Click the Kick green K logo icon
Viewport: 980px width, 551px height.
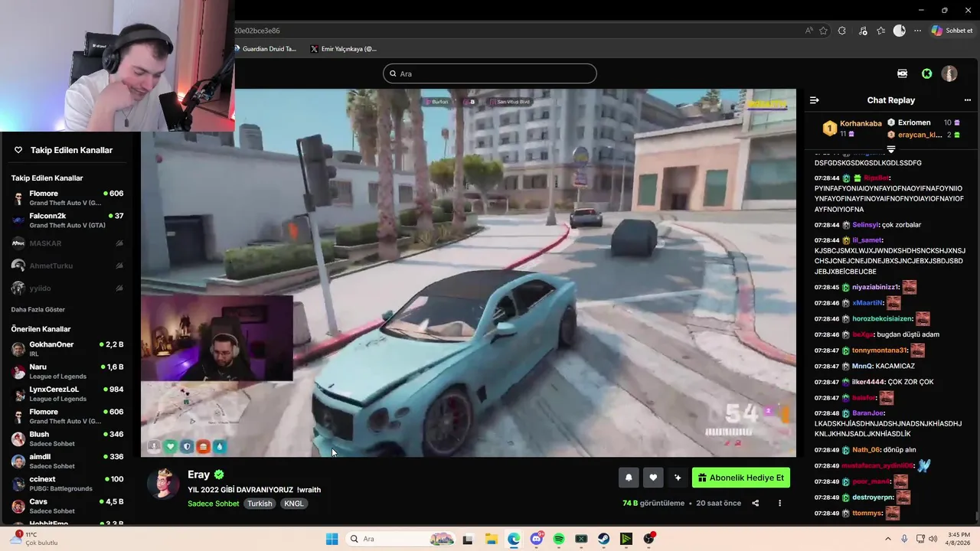click(926, 73)
